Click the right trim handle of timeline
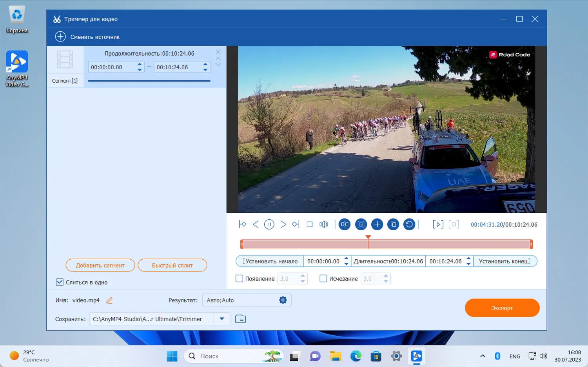This screenshot has height=367, width=588. coord(531,244)
